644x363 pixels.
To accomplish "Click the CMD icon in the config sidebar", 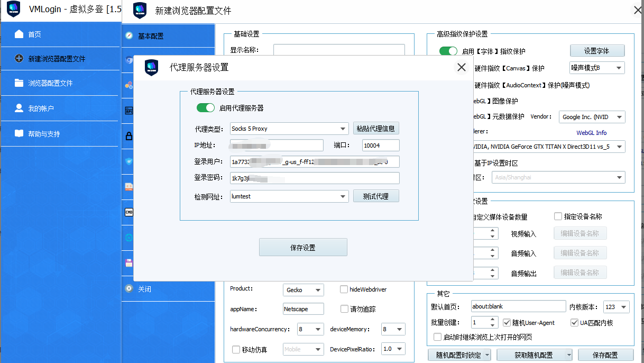I will coord(128,212).
